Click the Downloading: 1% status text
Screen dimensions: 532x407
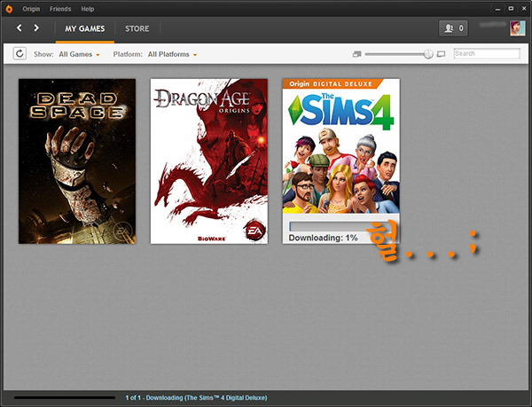[x=323, y=238]
